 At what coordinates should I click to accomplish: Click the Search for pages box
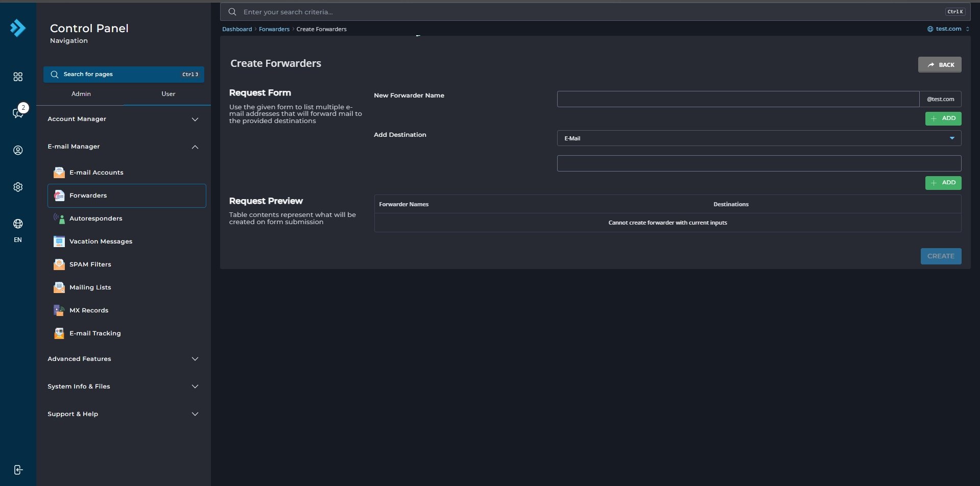click(x=124, y=75)
